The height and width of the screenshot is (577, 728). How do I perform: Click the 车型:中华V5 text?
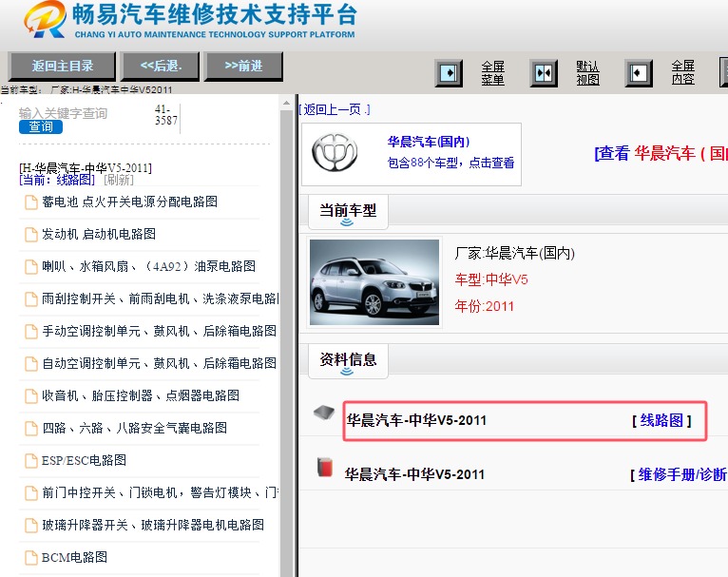pyautogui.click(x=491, y=279)
